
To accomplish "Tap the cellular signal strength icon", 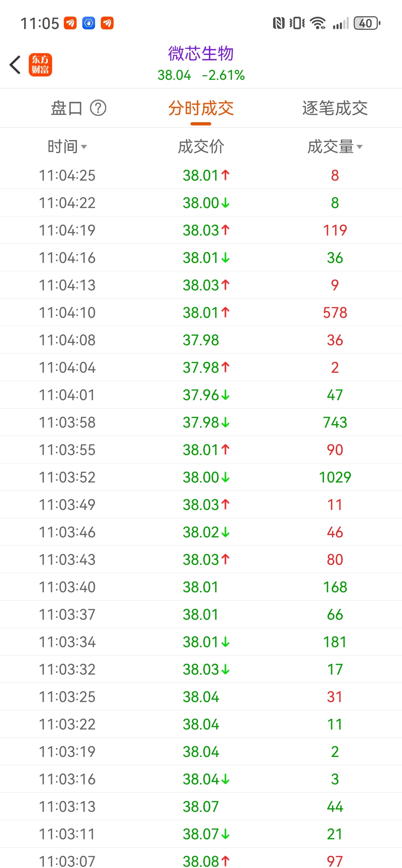I will [340, 23].
